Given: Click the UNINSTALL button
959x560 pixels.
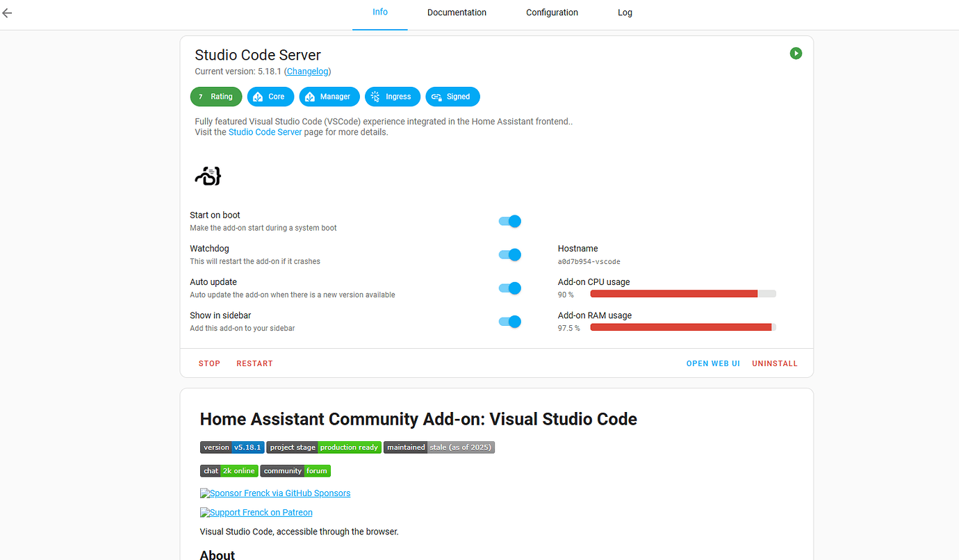Looking at the screenshot, I should [x=775, y=363].
